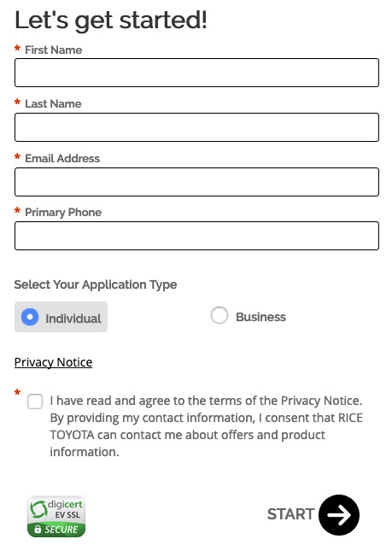392x551 pixels.
Task: Click the Primary Phone field label
Action: (63, 212)
